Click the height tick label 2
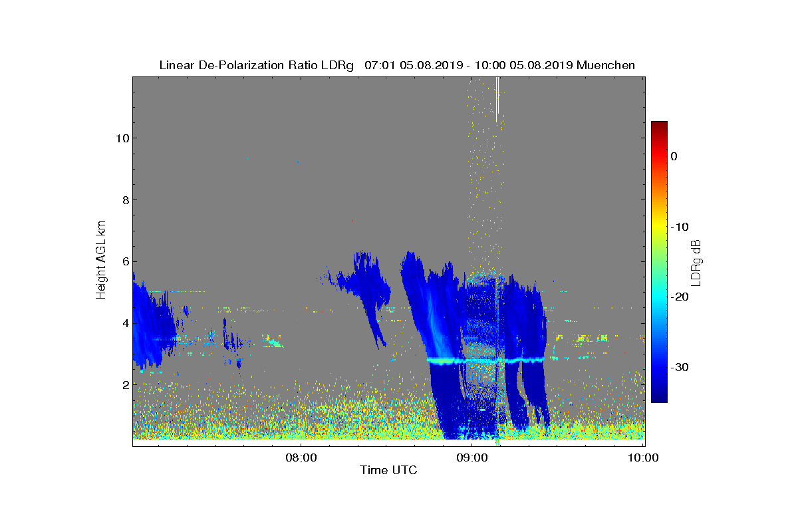 [124, 384]
